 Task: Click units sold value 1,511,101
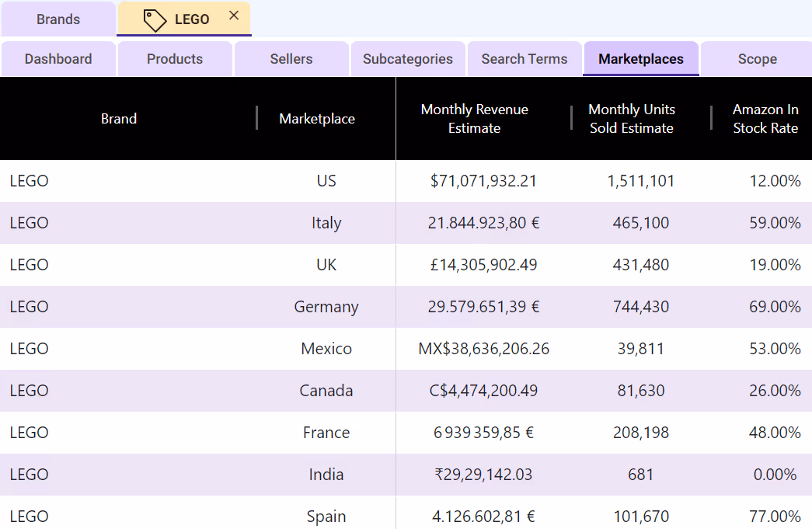(x=641, y=181)
